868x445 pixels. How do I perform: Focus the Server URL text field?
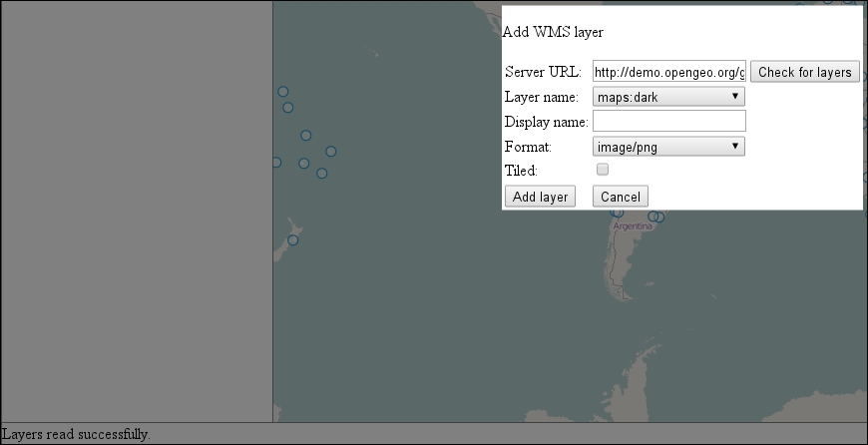point(668,72)
